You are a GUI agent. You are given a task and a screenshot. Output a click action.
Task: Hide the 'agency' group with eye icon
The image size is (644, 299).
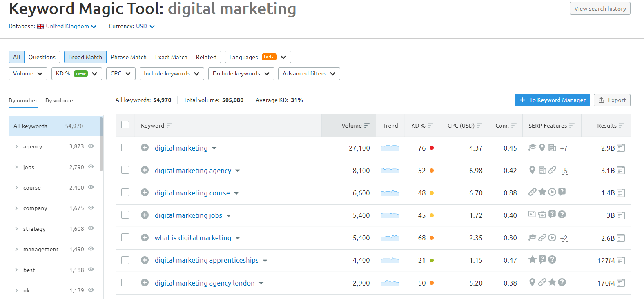click(91, 146)
